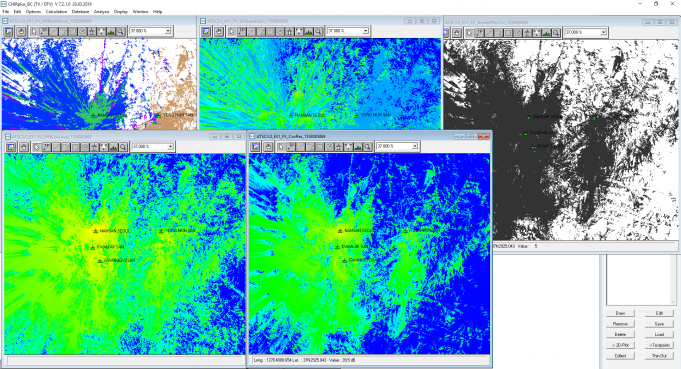Screen dimensions: 681x369
Task: Choose rectangle selection tool in CovRes window toolbar
Action: point(320,147)
